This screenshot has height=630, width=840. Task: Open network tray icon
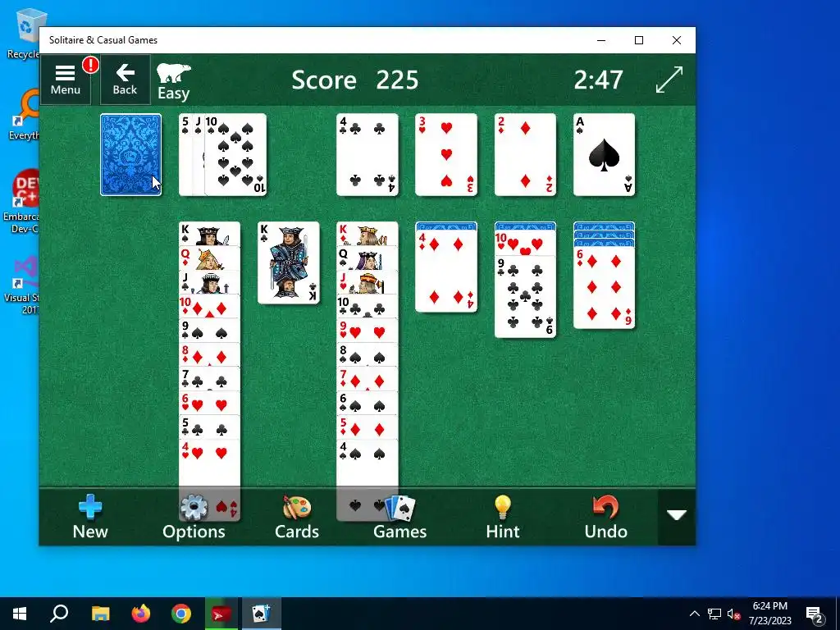714,614
